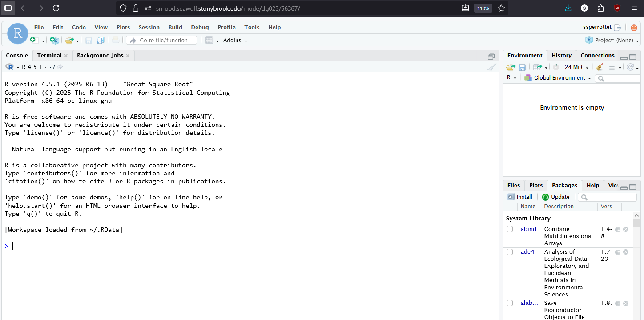Click the print icon on the main toolbar
The height and width of the screenshot is (320, 644).
tap(115, 40)
